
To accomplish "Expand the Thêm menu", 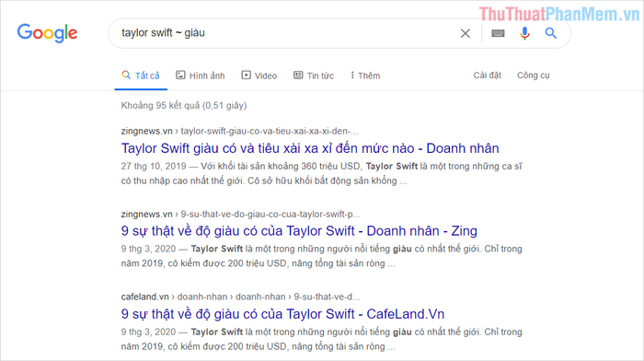I will point(365,76).
